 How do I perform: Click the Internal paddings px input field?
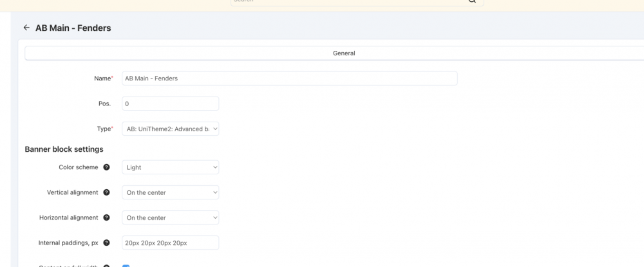click(170, 243)
